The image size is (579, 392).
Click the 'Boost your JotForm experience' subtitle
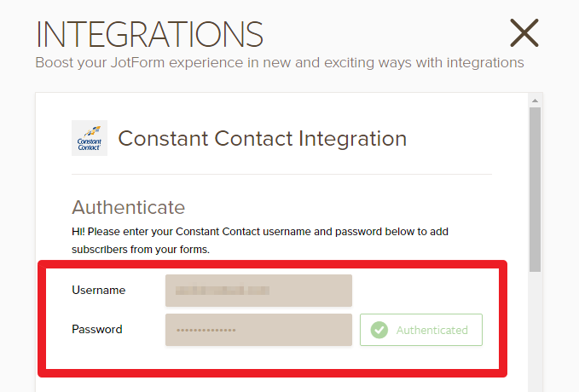[x=279, y=63]
